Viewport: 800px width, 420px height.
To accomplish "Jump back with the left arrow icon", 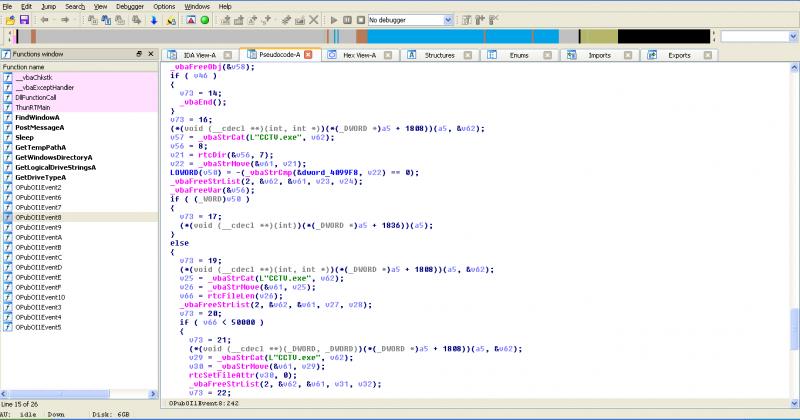I will 45,20.
